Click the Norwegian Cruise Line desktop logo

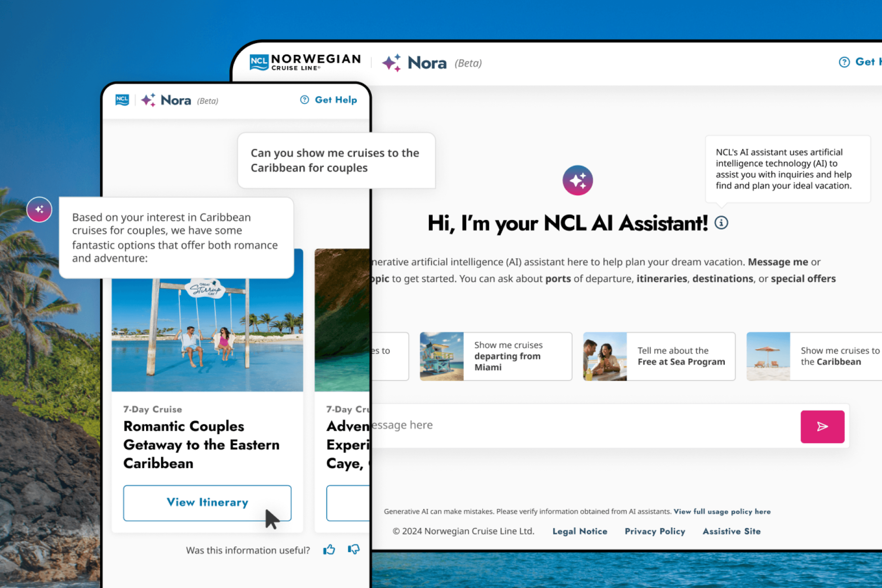click(305, 62)
